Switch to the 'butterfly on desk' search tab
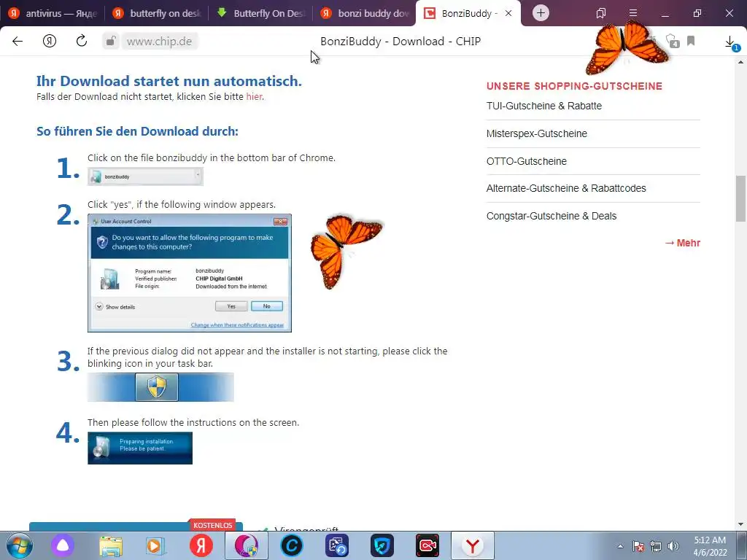The image size is (747, 560). coord(157,13)
